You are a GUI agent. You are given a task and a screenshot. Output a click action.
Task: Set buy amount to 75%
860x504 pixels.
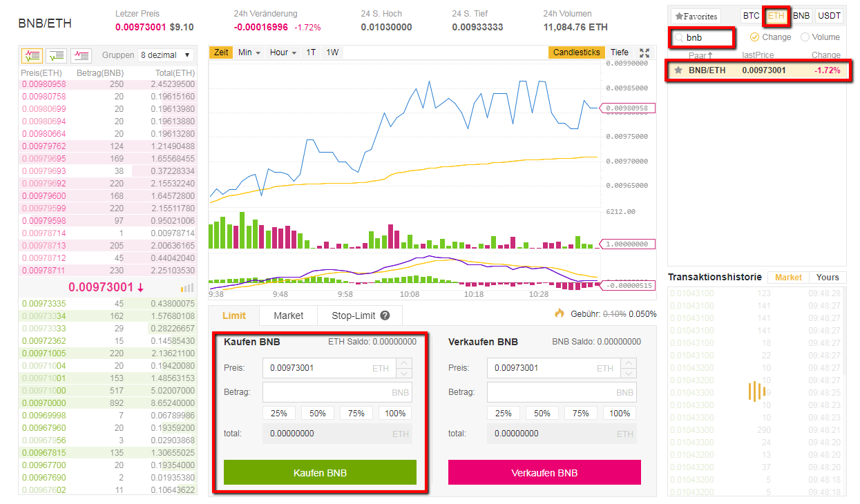pos(356,413)
